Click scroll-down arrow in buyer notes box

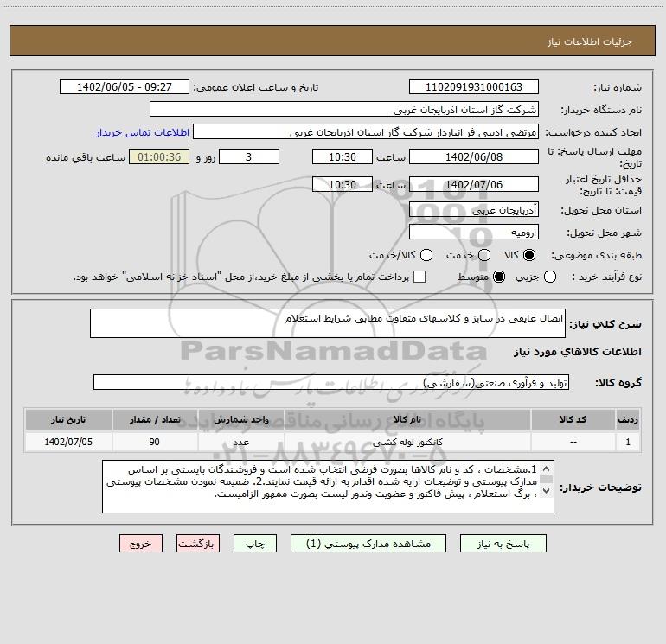point(547,491)
